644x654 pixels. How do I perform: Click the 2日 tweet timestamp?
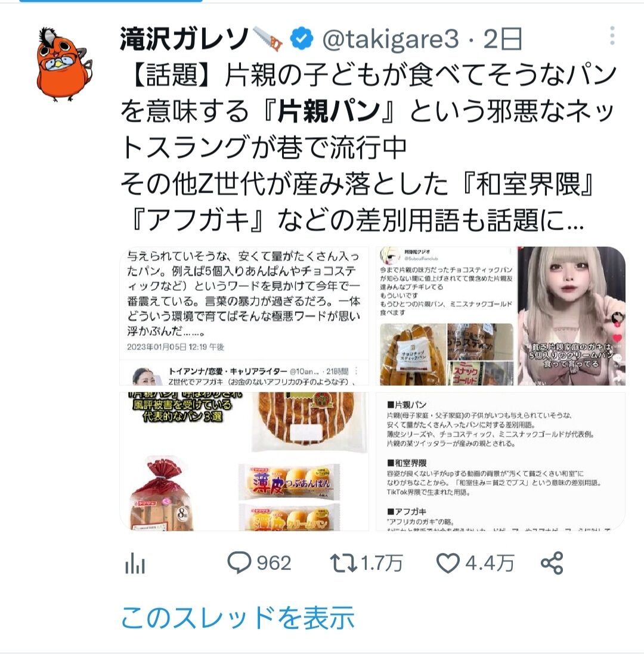pyautogui.click(x=503, y=39)
